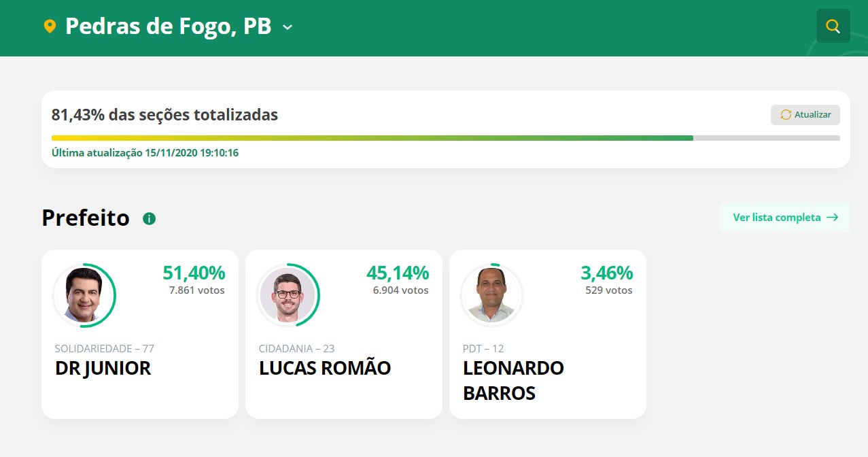Screen dimensions: 868x457
Task: Click the arrow icon in Ver lista completa
Action: pyautogui.click(x=833, y=218)
